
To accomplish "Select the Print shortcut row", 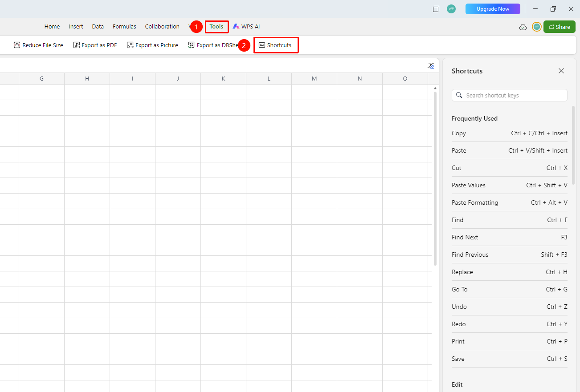I will pos(510,341).
